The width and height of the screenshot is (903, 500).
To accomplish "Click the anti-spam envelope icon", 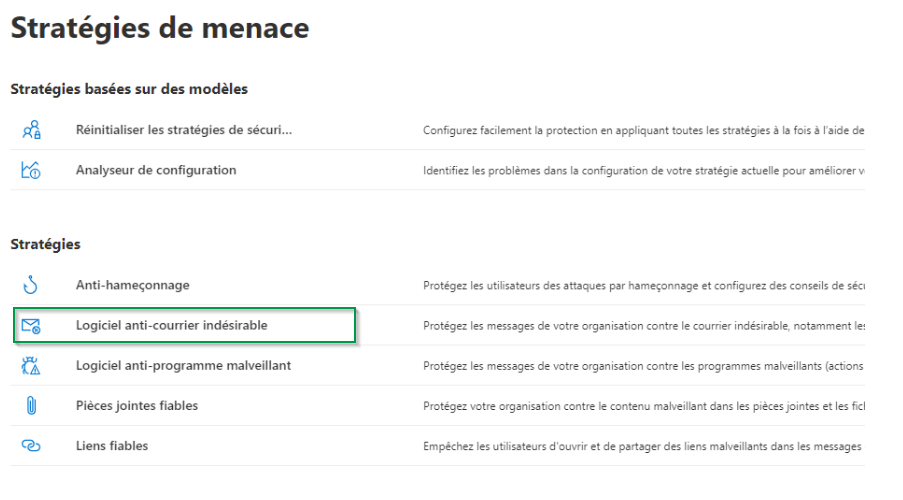I will (x=31, y=326).
